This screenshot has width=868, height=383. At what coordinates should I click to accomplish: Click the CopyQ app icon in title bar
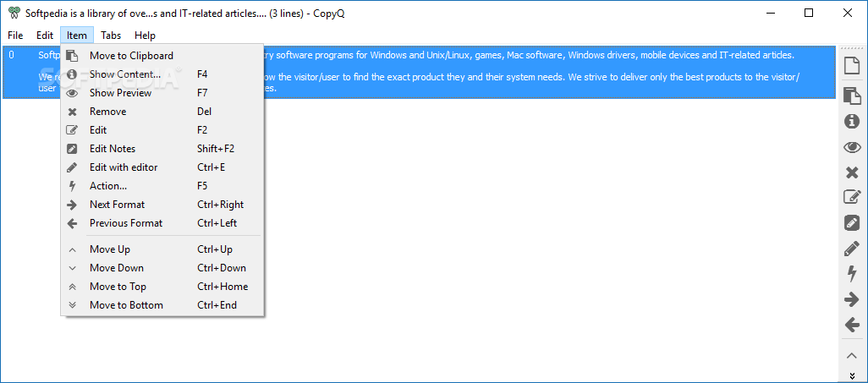pyautogui.click(x=15, y=14)
